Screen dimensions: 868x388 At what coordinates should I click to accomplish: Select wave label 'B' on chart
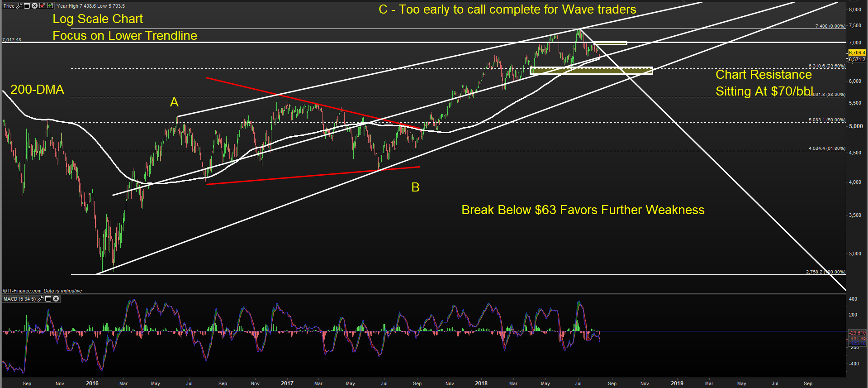pyautogui.click(x=415, y=187)
